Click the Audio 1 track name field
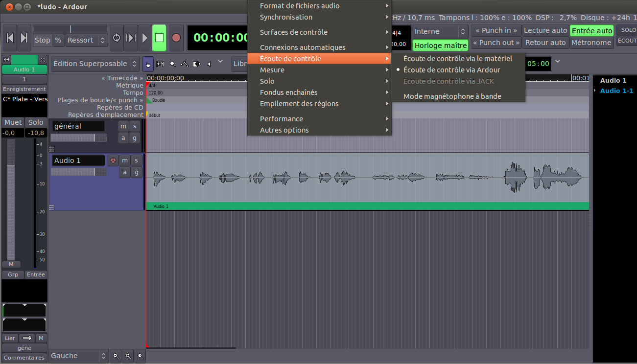 click(x=78, y=160)
